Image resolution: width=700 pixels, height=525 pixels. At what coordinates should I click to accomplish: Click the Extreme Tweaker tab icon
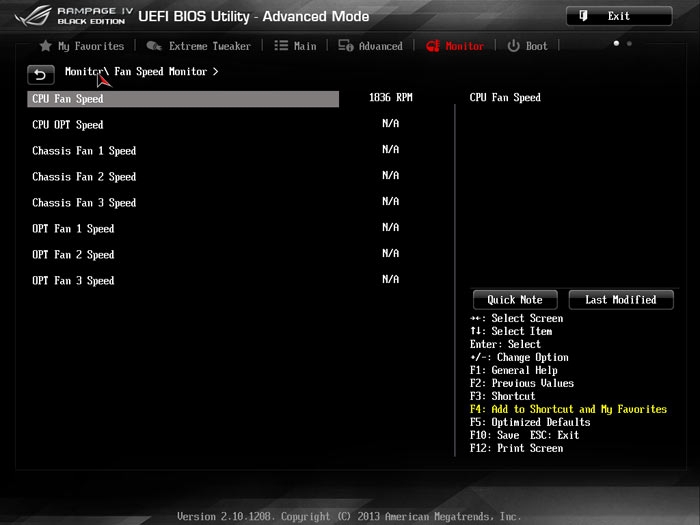click(x=154, y=46)
